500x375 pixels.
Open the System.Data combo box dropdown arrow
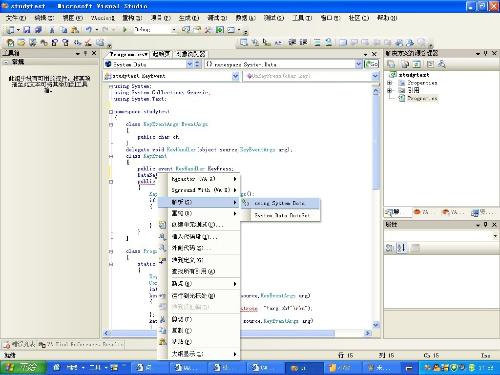pos(189,64)
